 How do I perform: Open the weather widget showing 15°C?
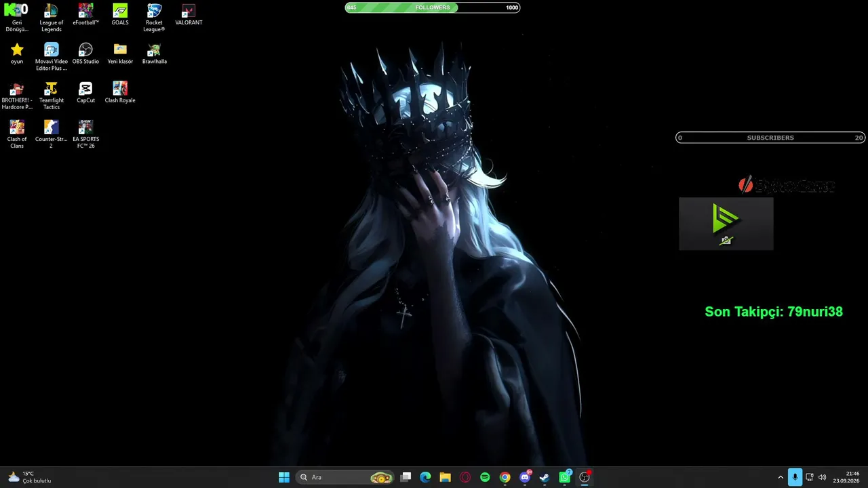30,477
